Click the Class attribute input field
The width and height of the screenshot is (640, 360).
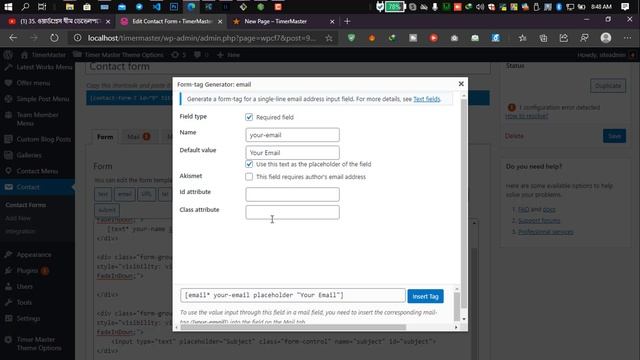[x=292, y=212]
